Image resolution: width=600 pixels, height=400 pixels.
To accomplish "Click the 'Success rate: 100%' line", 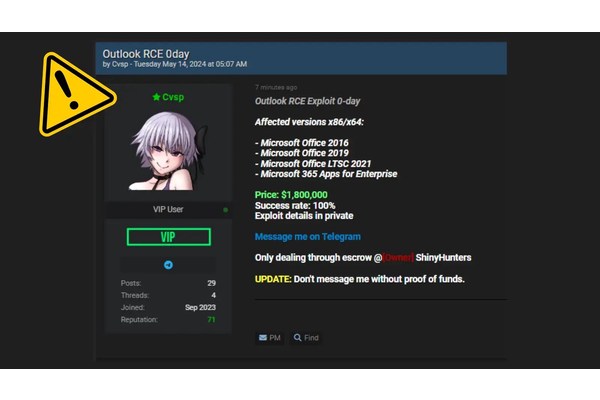I will click(295, 206).
